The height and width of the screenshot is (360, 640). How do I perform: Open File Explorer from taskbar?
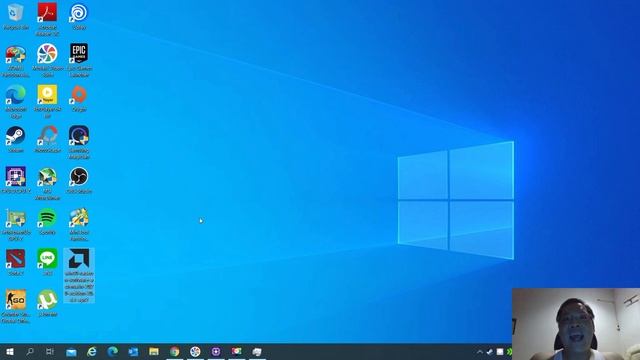[153, 351]
